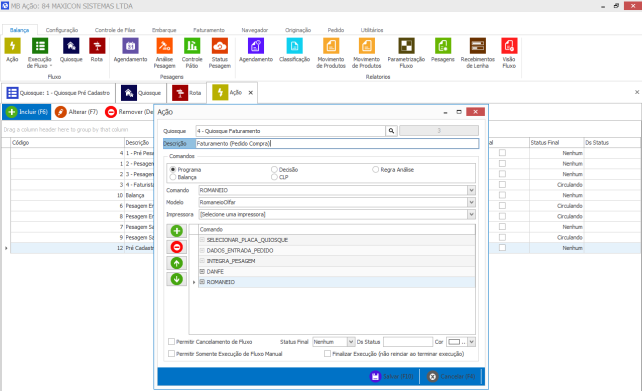Viewport: 642px width, 391px height.
Task: Save with Salvar (F10) button
Action: pyautogui.click(x=392, y=376)
